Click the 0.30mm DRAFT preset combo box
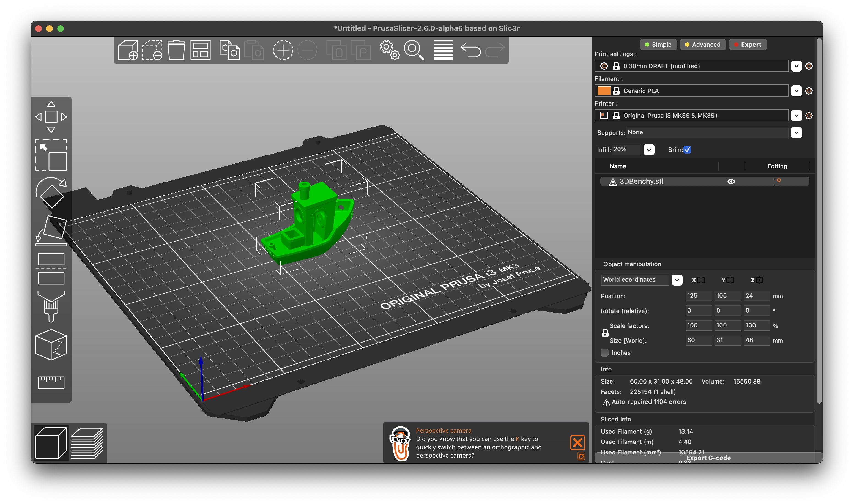The width and height of the screenshot is (854, 504). click(x=691, y=66)
